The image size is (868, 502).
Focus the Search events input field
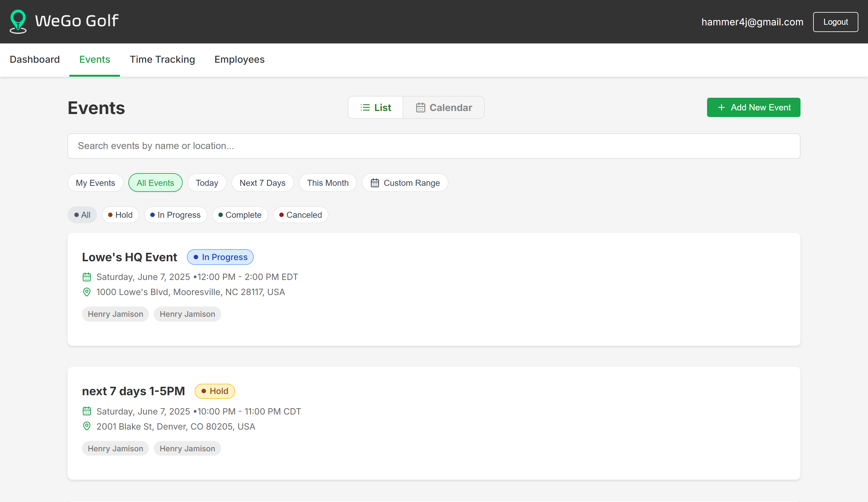[434, 146]
